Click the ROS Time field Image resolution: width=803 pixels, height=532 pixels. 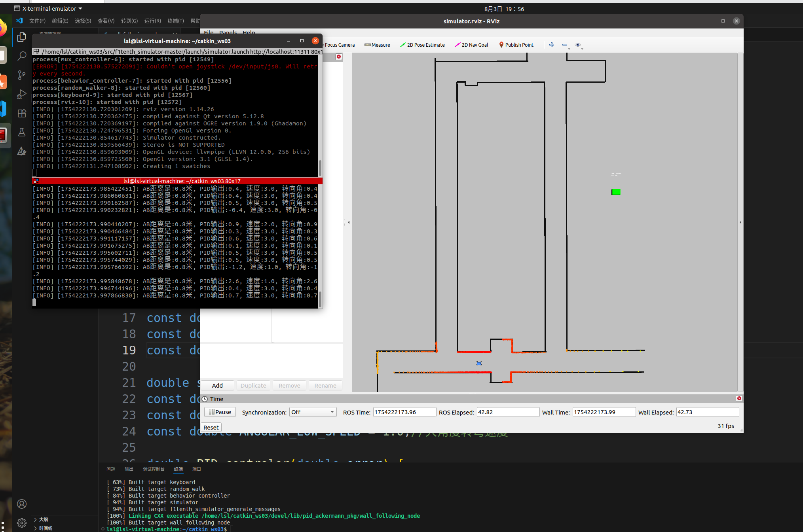(x=404, y=412)
